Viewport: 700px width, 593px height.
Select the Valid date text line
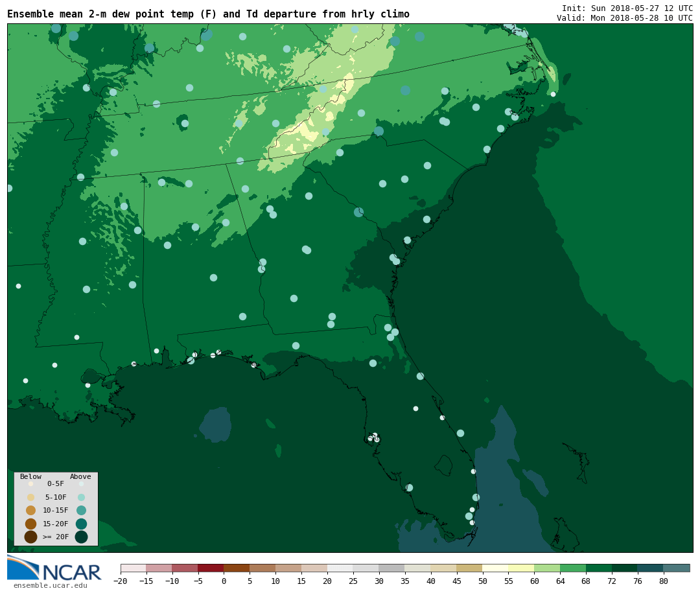tap(625, 18)
